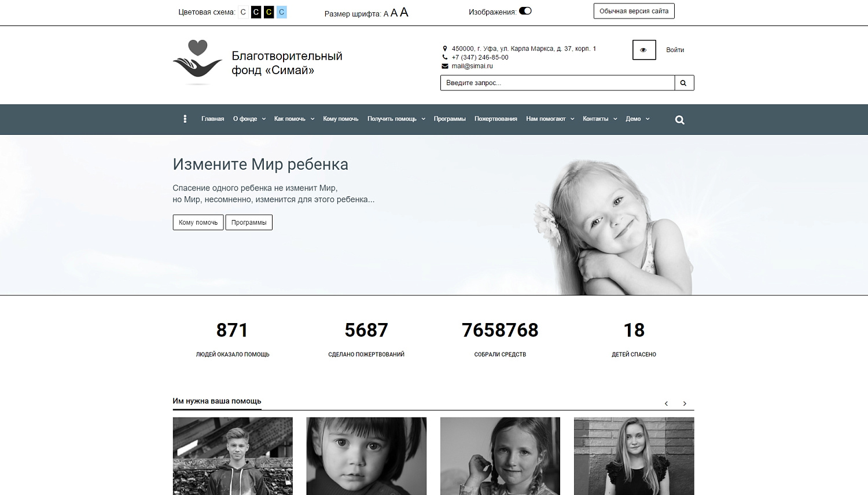Submit search with magnifier button beside input
Screen dimensions: 868x495
(684, 83)
